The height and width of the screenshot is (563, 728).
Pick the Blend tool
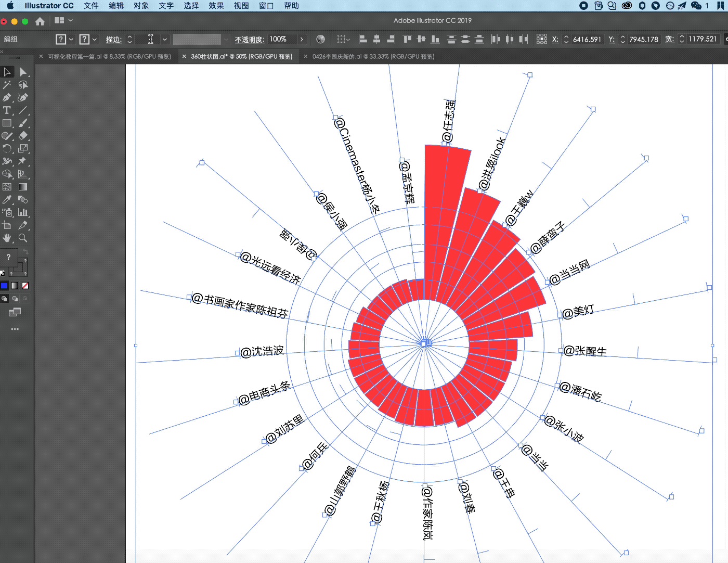click(23, 200)
